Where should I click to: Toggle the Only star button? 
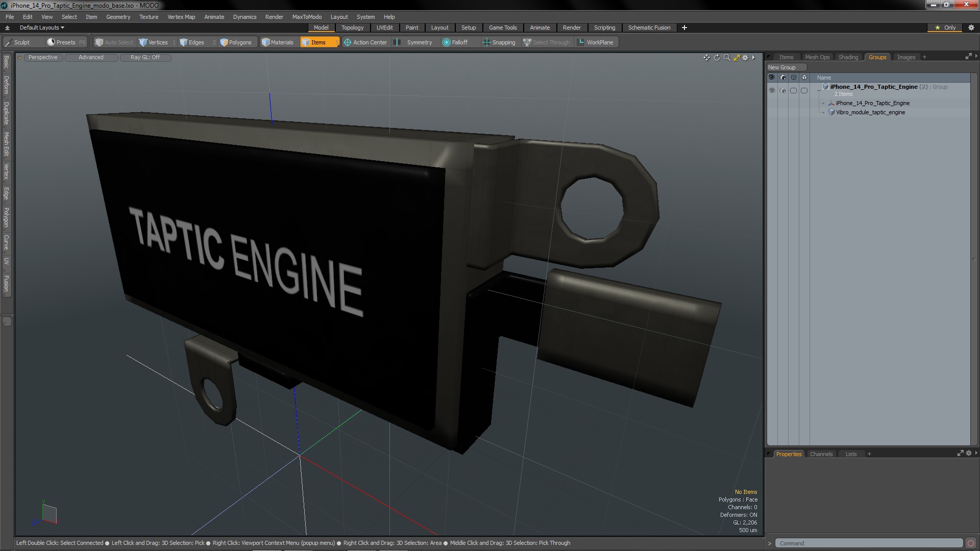point(945,28)
